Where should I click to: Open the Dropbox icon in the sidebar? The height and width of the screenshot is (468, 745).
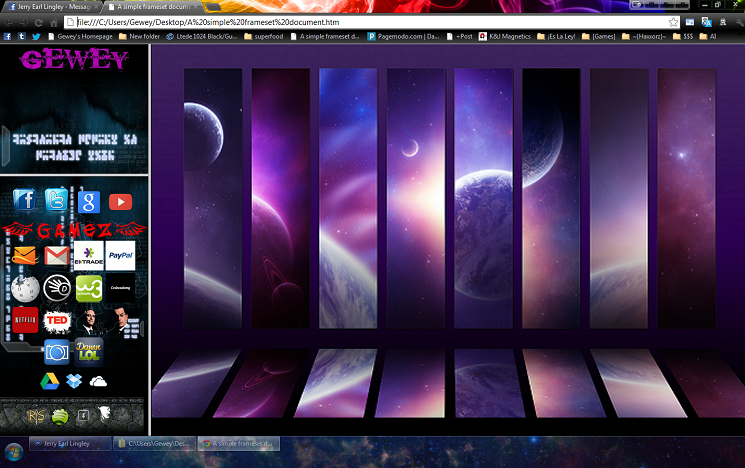tap(74, 381)
